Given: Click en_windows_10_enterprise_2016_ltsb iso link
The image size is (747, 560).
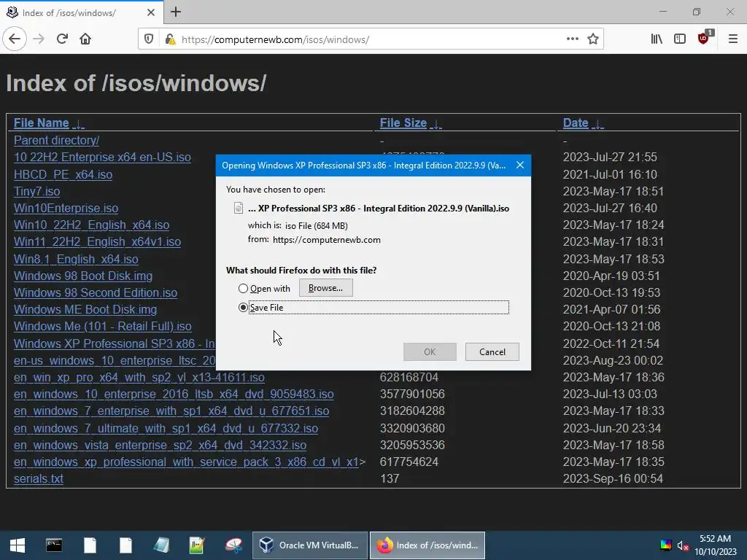Looking at the screenshot, I should [x=174, y=394].
